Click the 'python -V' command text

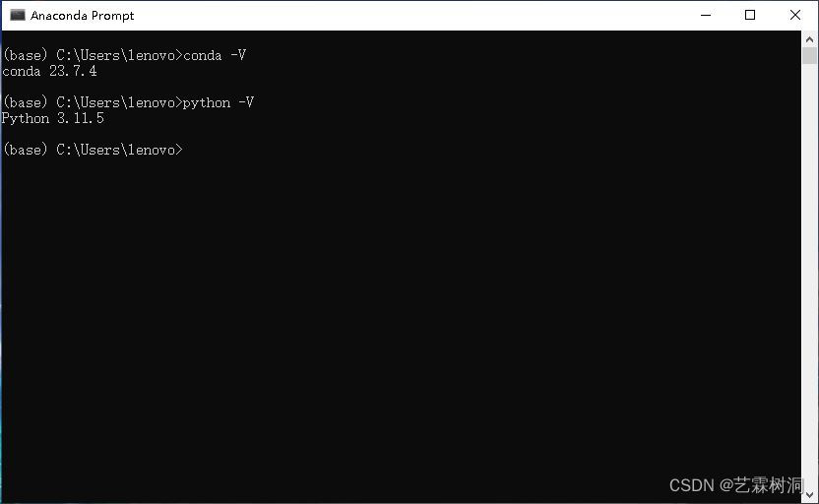219,103
